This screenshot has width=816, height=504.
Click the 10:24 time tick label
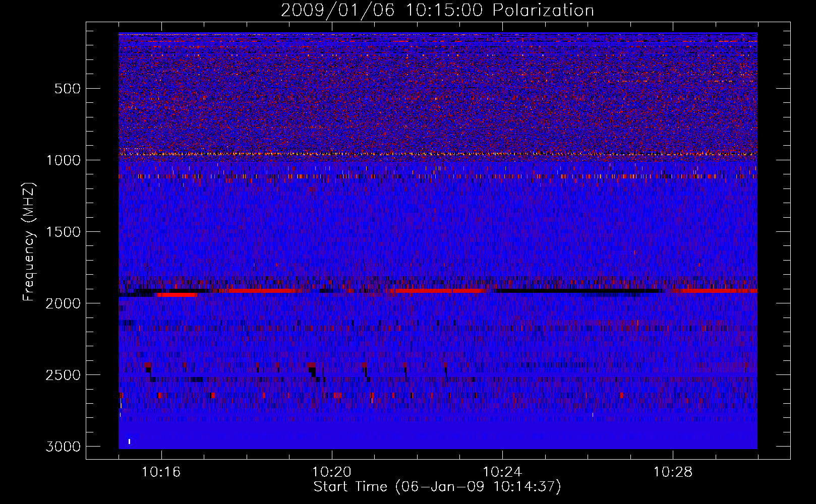pos(502,472)
